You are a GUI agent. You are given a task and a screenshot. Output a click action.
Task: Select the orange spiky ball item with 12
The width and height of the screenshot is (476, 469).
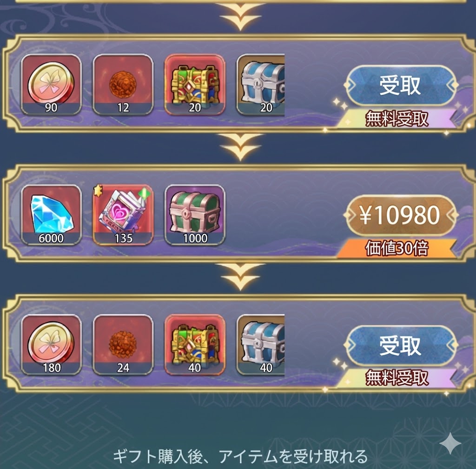click(123, 84)
